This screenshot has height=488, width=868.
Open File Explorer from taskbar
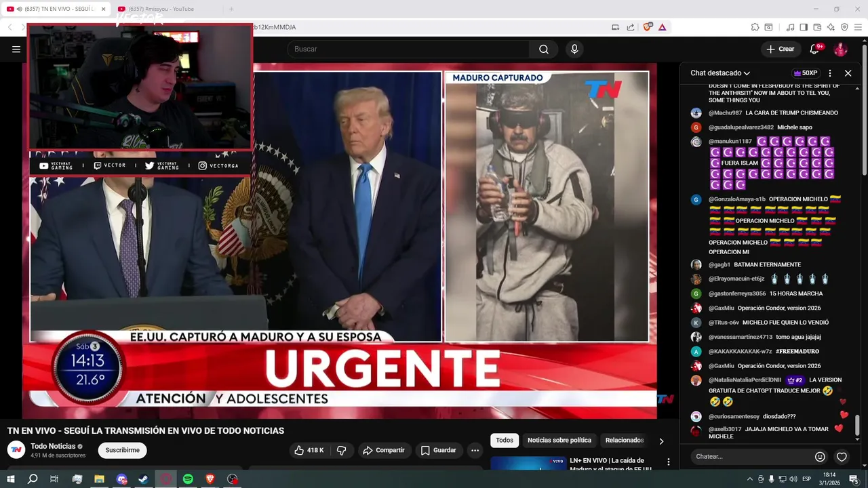coord(99,479)
